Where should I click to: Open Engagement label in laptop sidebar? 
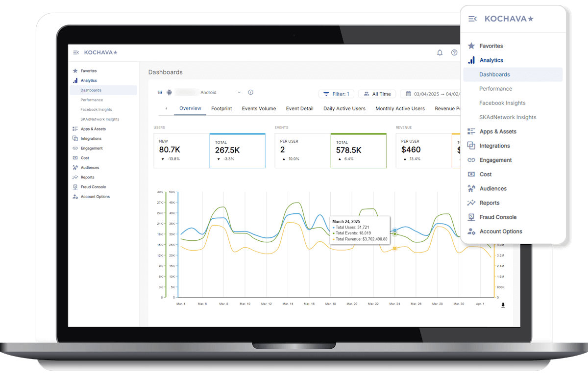click(92, 148)
